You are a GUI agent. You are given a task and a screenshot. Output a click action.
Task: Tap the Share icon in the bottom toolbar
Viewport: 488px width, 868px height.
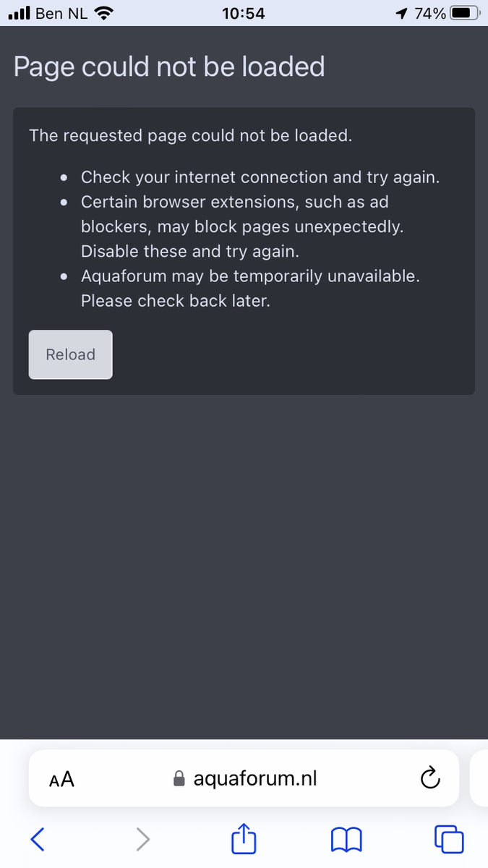pos(244,839)
